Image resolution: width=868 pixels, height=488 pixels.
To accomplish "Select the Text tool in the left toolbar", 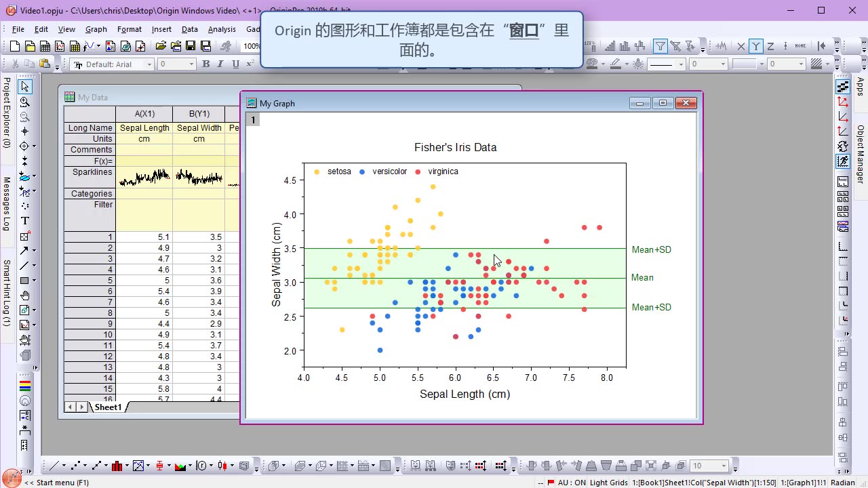I will point(24,220).
